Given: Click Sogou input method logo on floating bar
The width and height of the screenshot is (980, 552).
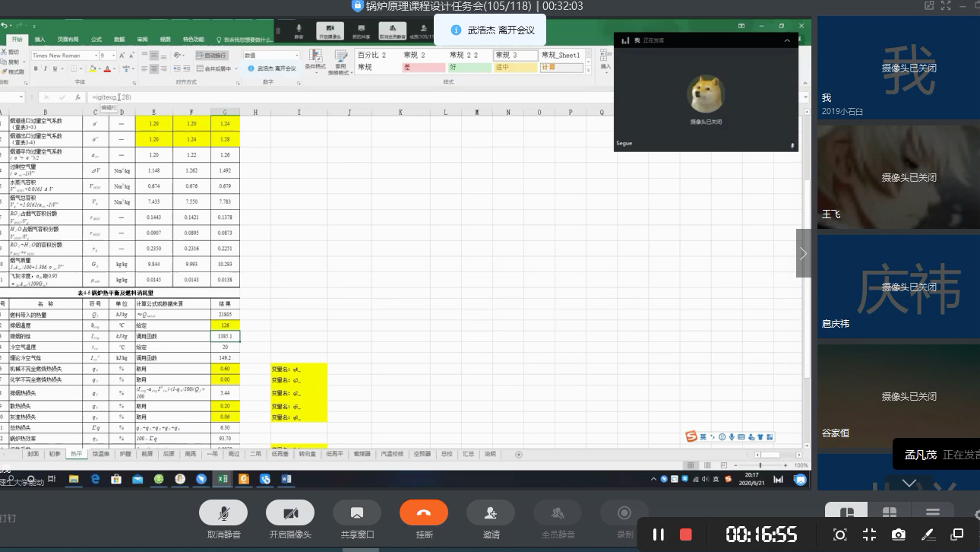Looking at the screenshot, I should (x=691, y=436).
